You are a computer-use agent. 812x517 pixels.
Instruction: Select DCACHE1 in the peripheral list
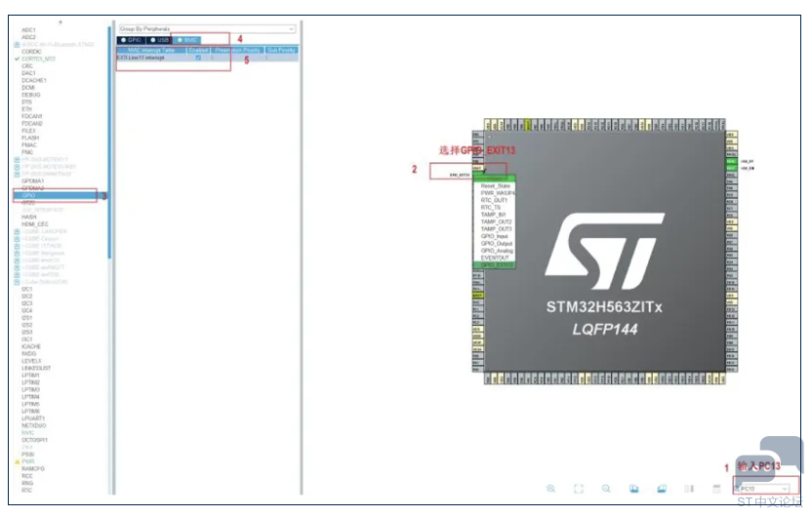33,81
